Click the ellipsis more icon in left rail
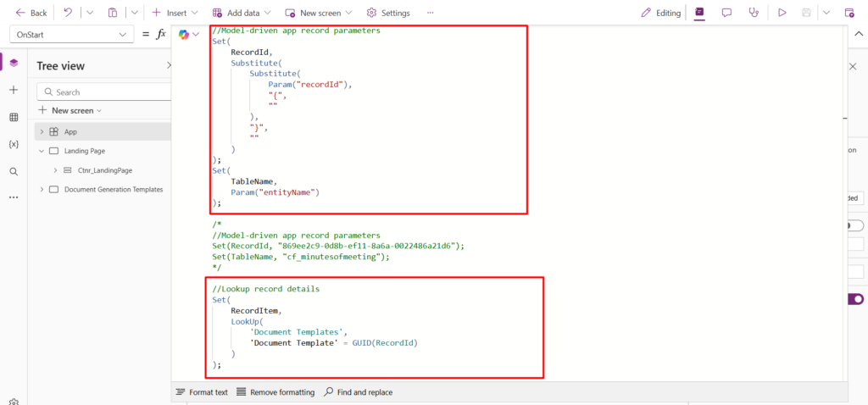The image size is (868, 405). point(14,197)
